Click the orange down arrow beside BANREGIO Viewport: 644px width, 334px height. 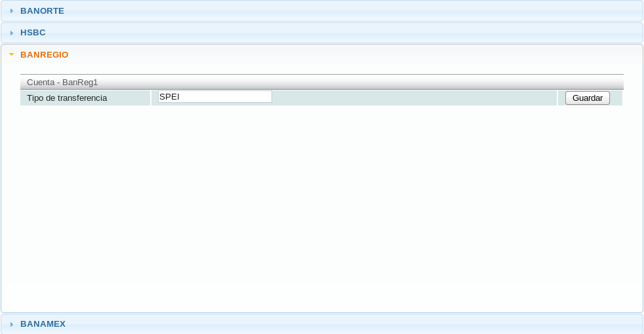(11, 55)
